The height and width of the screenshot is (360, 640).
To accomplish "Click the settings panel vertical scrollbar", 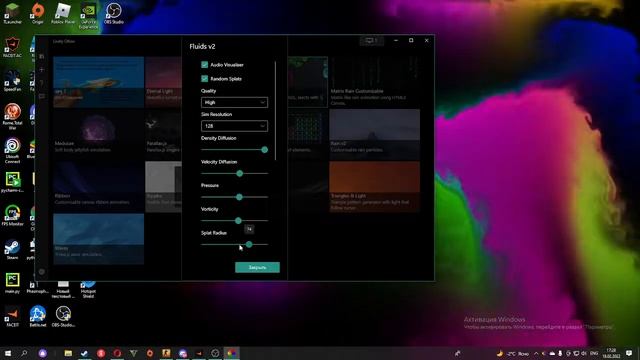I will tap(276, 111).
